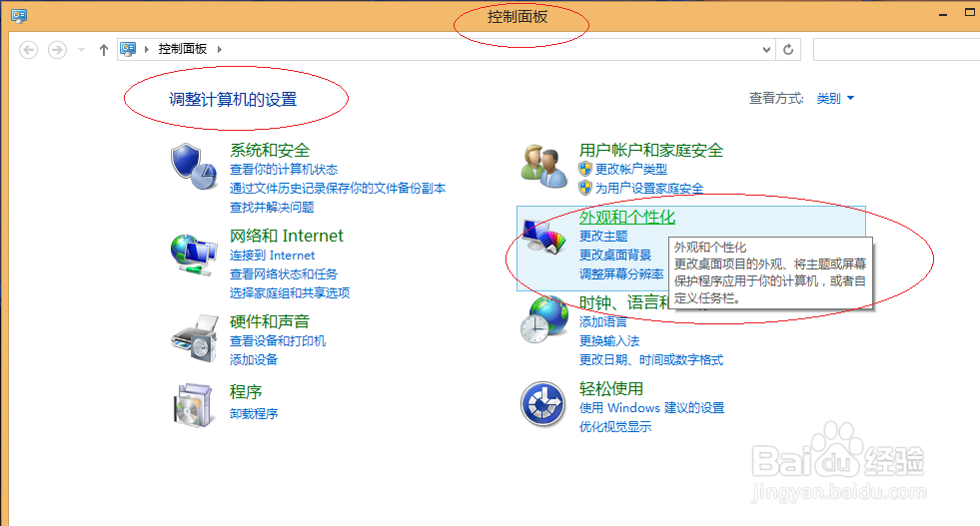The height and width of the screenshot is (526, 980).
Task: Open the Programs disc icon
Action: click(193, 405)
